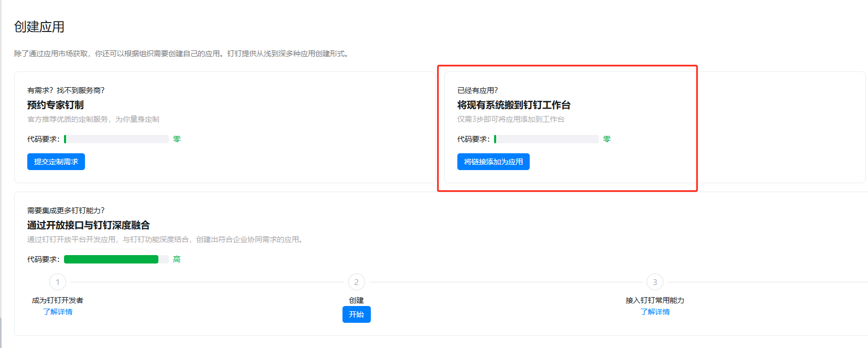Click the description starting 通过钉钉开放平台开发应用
The width and height of the screenshot is (868, 348).
click(166, 239)
